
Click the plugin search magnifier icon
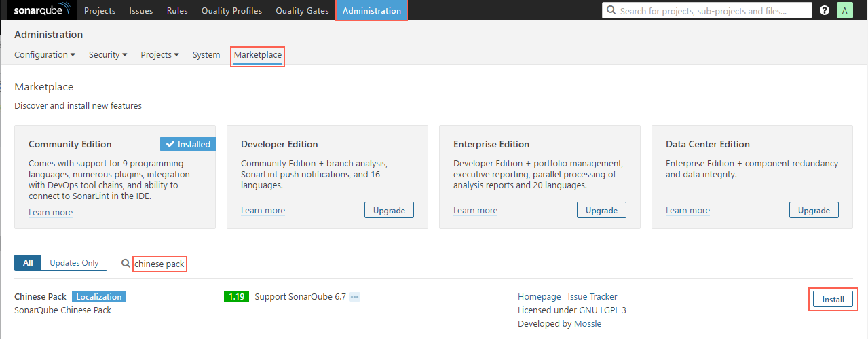coord(126,264)
